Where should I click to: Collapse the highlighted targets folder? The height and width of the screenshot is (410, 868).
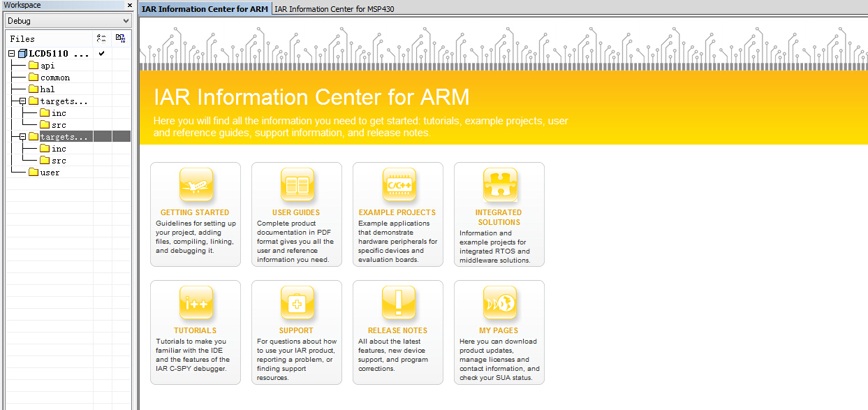click(x=22, y=137)
